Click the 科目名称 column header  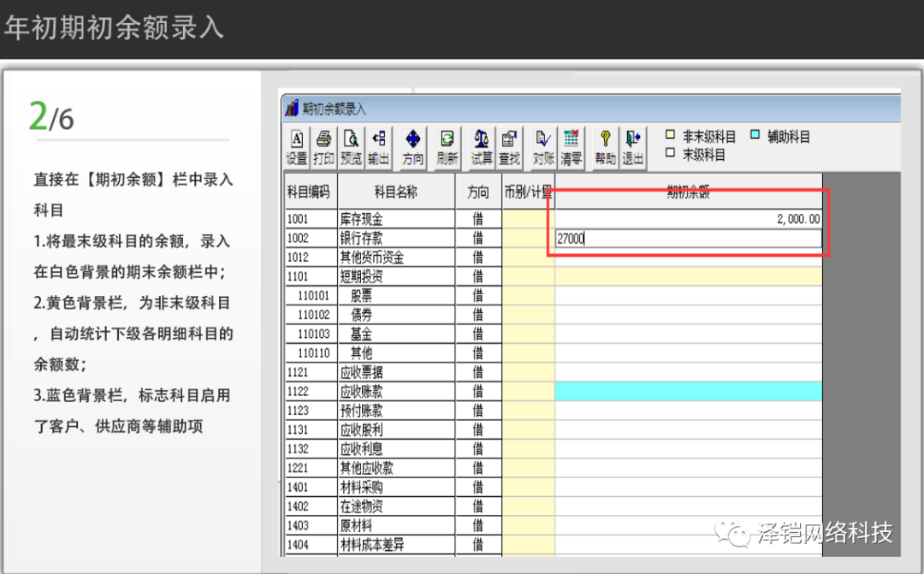tap(395, 192)
